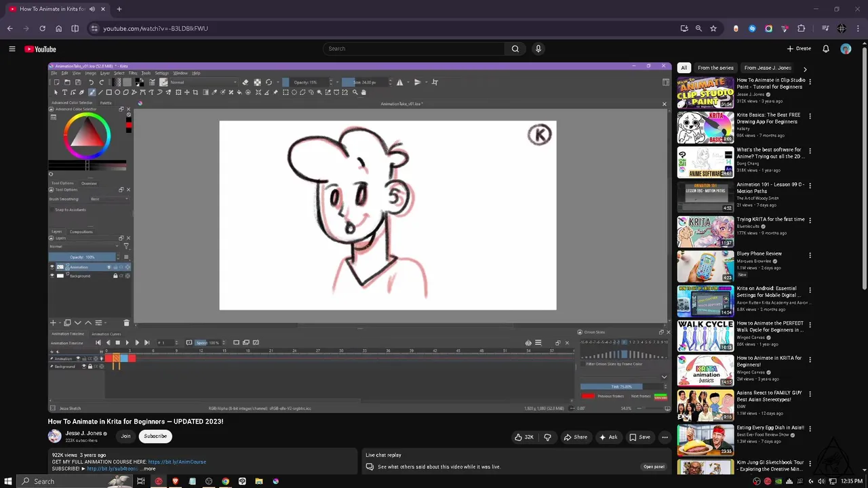This screenshot has height=488, width=868.
Task: Toggle onion skin bulb on Animation timeline row
Action: (x=102, y=359)
